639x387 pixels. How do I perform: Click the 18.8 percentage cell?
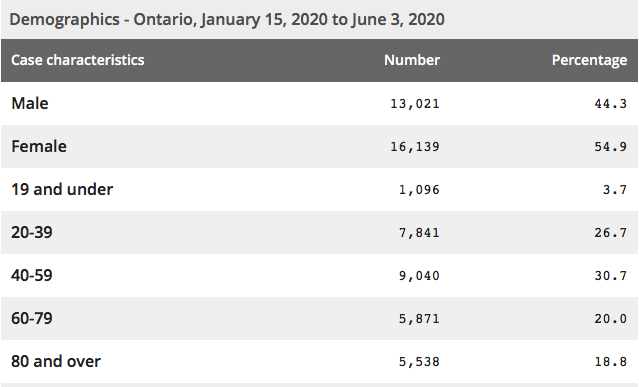pos(610,361)
